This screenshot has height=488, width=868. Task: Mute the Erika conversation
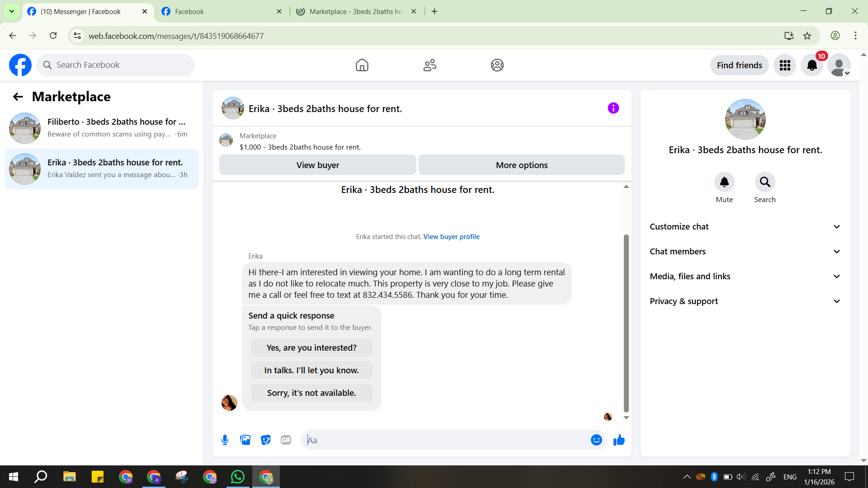tap(724, 182)
